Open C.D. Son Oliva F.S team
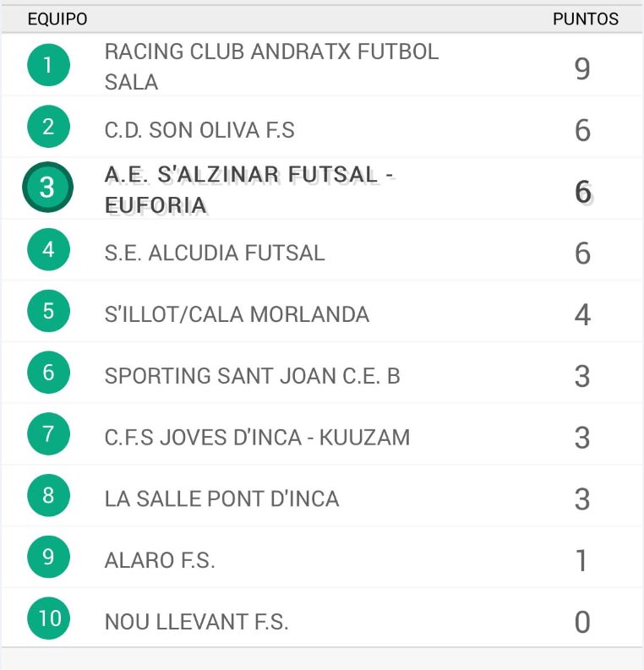The image size is (644, 670). (x=199, y=130)
